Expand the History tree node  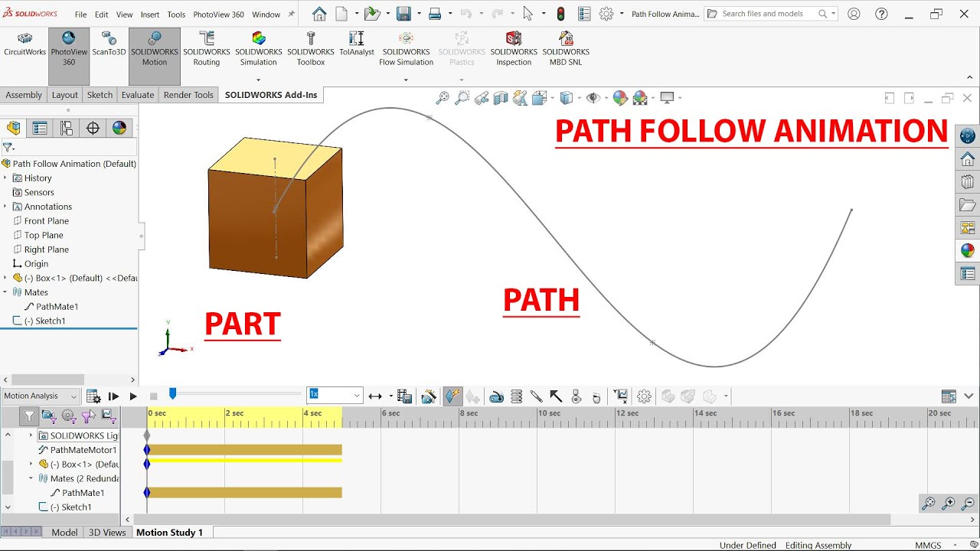pos(5,178)
